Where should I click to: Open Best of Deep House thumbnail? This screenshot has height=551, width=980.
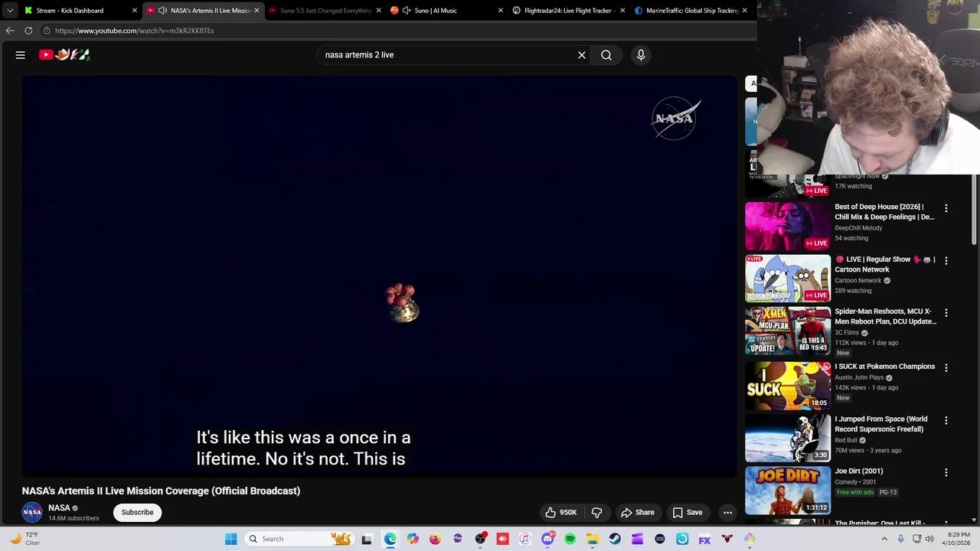coord(788,226)
